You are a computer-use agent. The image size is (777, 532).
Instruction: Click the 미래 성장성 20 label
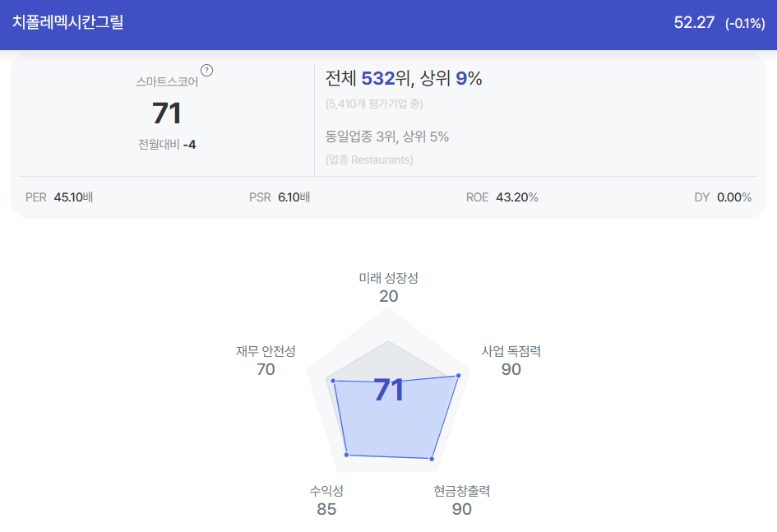point(388,287)
